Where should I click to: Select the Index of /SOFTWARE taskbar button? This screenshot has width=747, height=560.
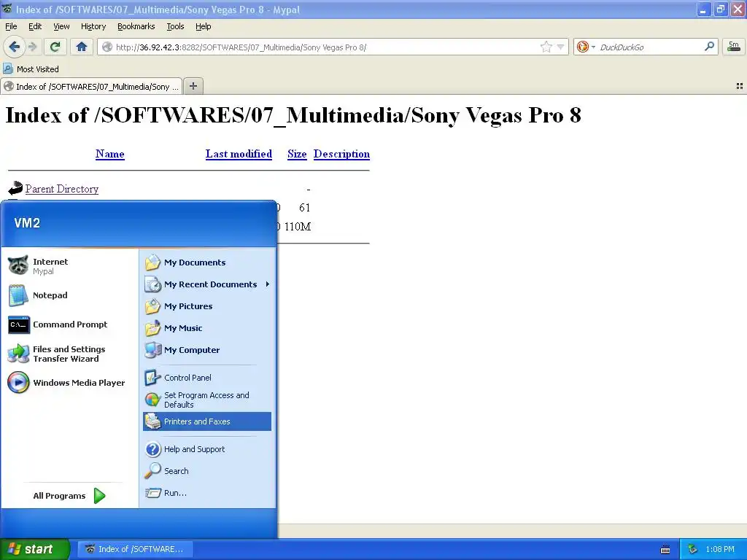pos(135,549)
